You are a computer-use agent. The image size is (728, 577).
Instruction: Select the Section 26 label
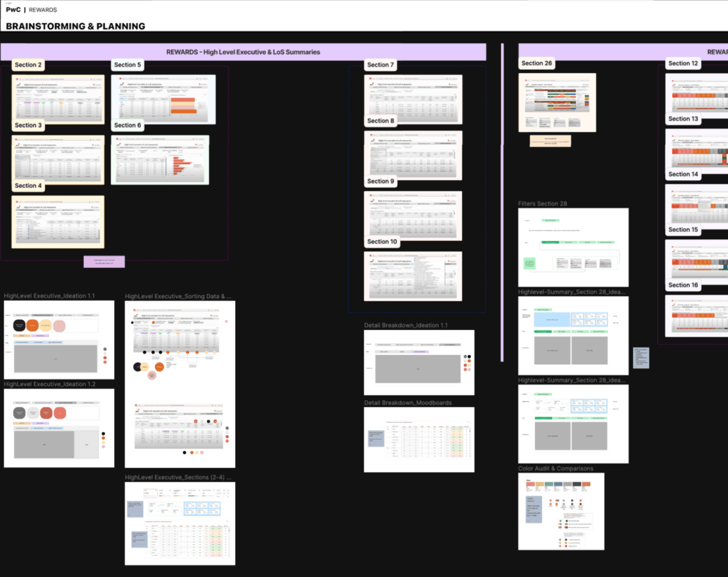click(536, 63)
